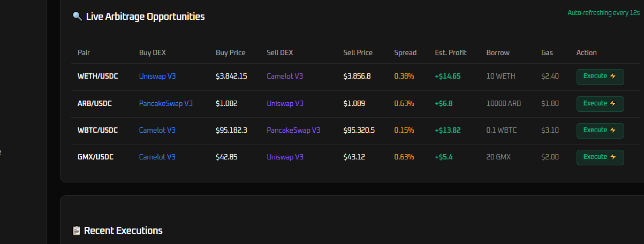644x244 pixels.
Task: Click PancakeSwap V3 sell DEX in WBTC/USDC row
Action: 293,130
